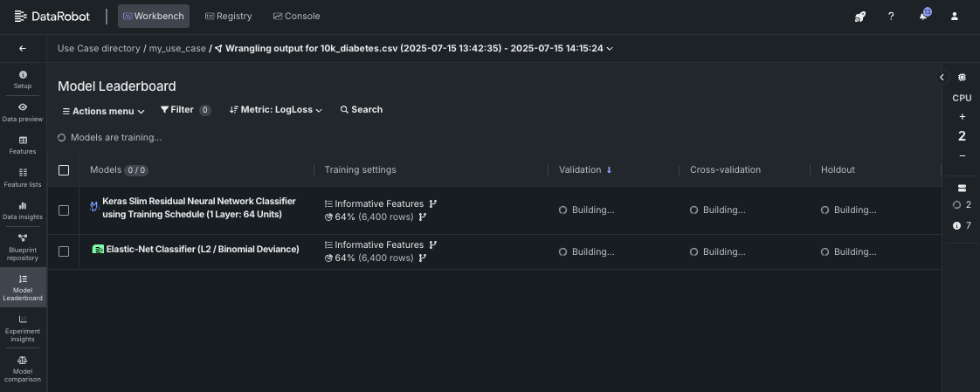Go back with the left arrow
980x392 pixels.
(23, 49)
